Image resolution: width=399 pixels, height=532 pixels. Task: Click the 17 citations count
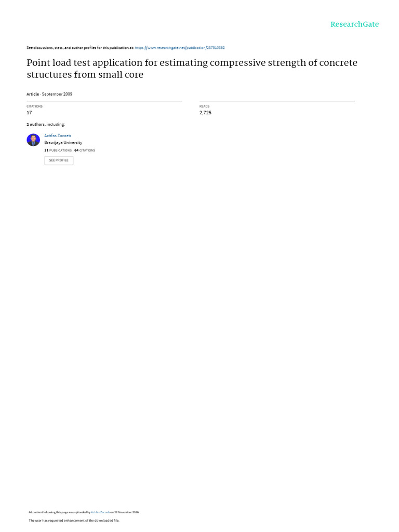29,113
